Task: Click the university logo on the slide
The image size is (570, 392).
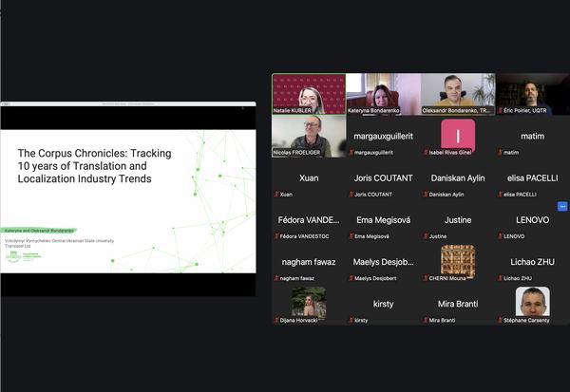Action: coord(13,256)
